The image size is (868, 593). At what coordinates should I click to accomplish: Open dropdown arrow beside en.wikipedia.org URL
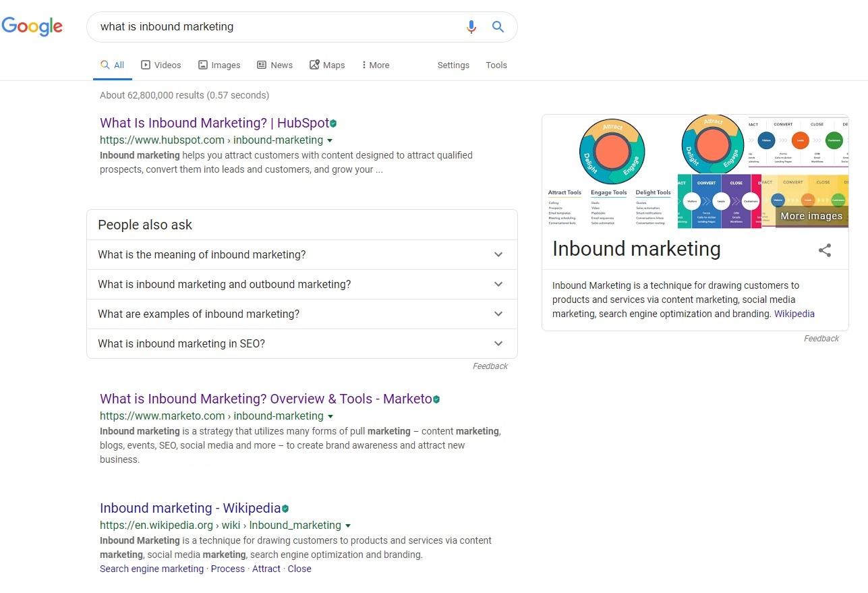pyautogui.click(x=348, y=526)
